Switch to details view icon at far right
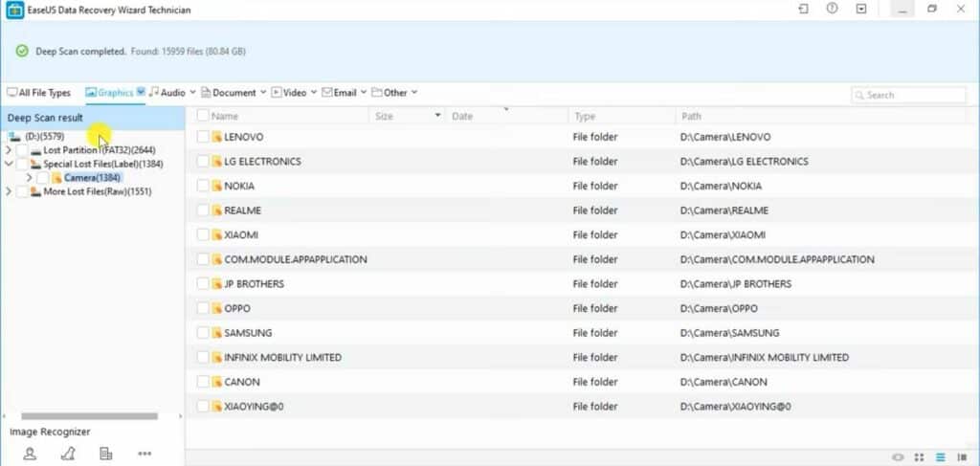This screenshot has width=980, height=466. pyautogui.click(x=962, y=457)
